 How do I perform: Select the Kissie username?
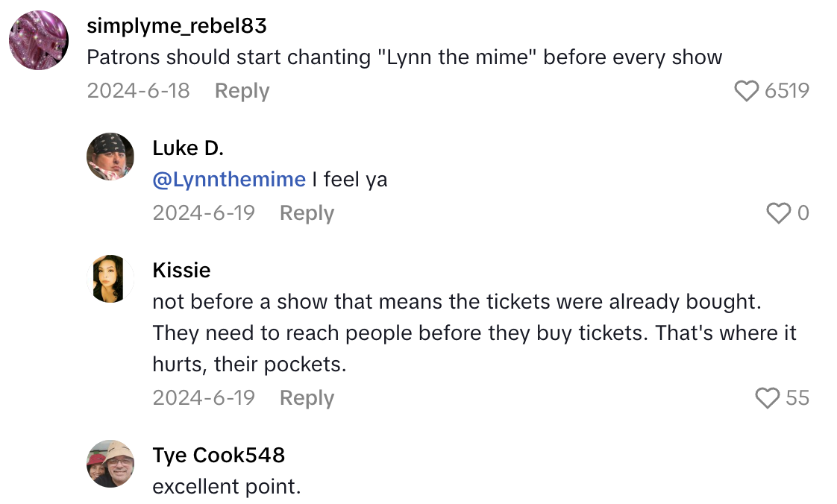click(x=181, y=270)
